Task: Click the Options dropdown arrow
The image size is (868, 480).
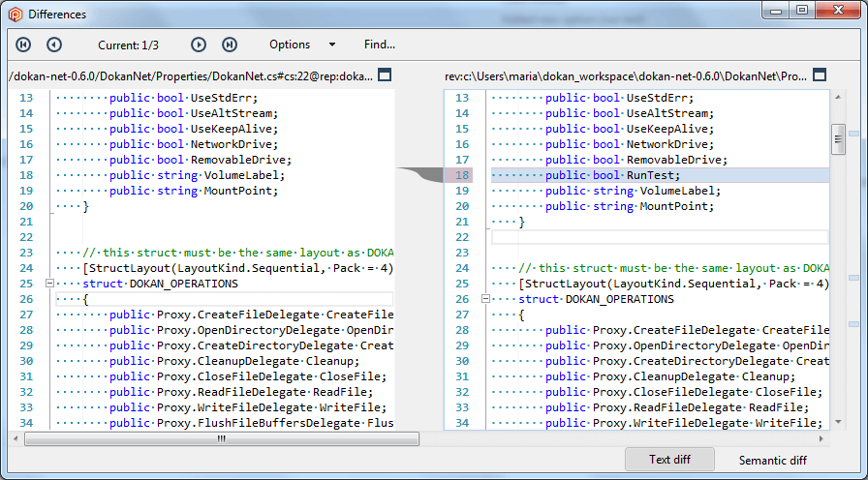Action: (x=332, y=45)
